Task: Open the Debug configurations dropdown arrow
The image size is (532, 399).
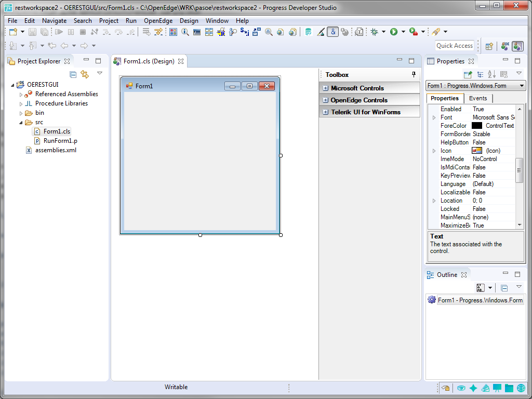Action: pyautogui.click(x=383, y=32)
